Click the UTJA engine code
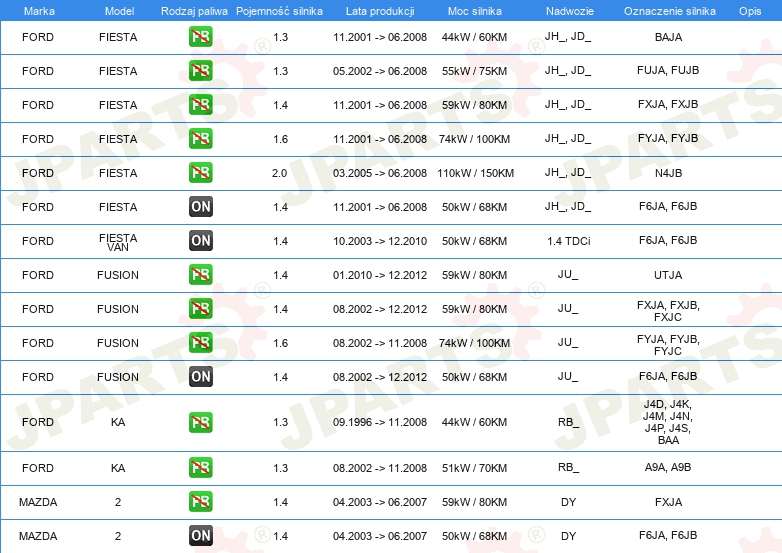The image size is (782, 553). coord(668,275)
